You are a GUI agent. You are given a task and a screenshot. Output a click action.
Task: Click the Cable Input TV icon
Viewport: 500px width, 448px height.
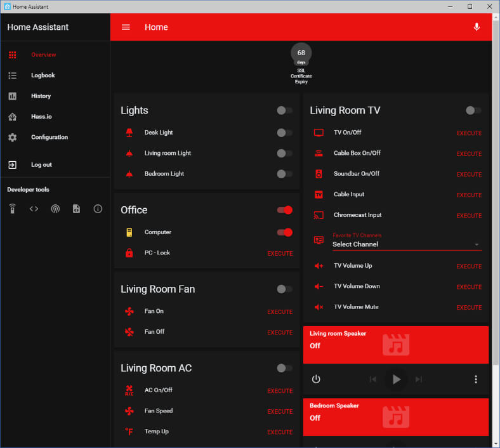319,195
